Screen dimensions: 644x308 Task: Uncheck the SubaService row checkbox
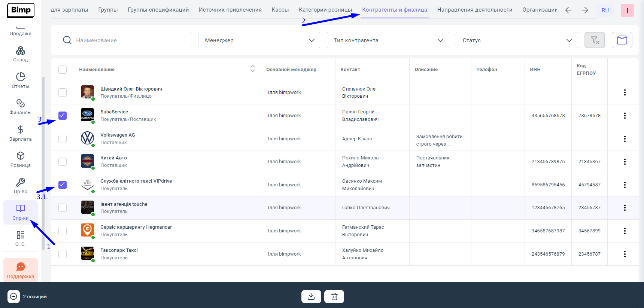point(63,116)
